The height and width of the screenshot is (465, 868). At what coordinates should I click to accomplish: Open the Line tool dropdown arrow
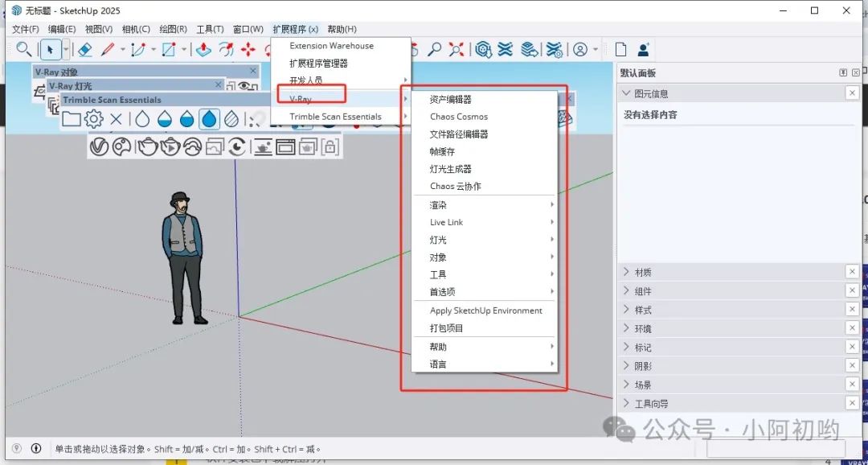122,50
